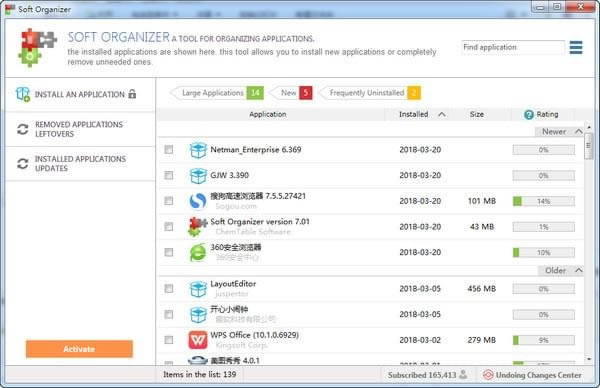Image resolution: width=600 pixels, height=388 pixels.
Task: Click the Undoing Changes Center icon
Action: [x=488, y=375]
